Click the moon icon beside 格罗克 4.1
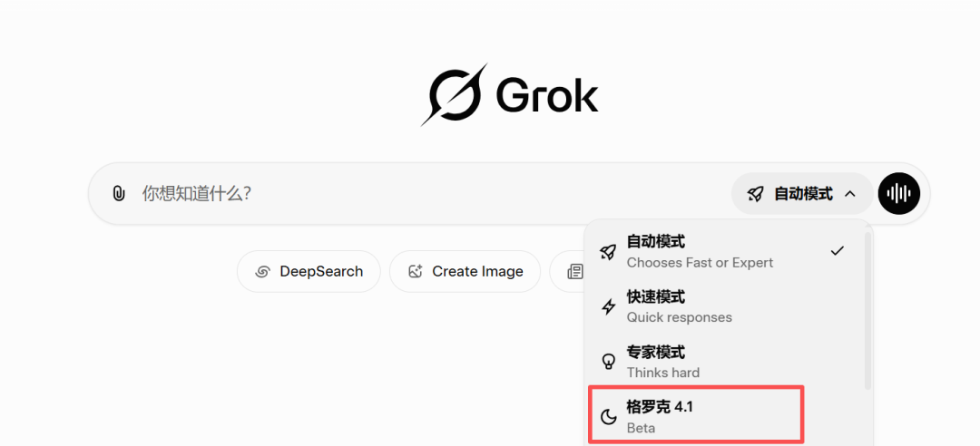Screen dimensions: 980x446 [609, 417]
